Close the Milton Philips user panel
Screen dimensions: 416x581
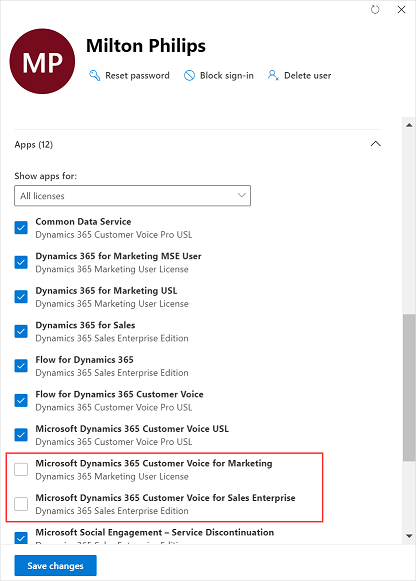click(401, 10)
